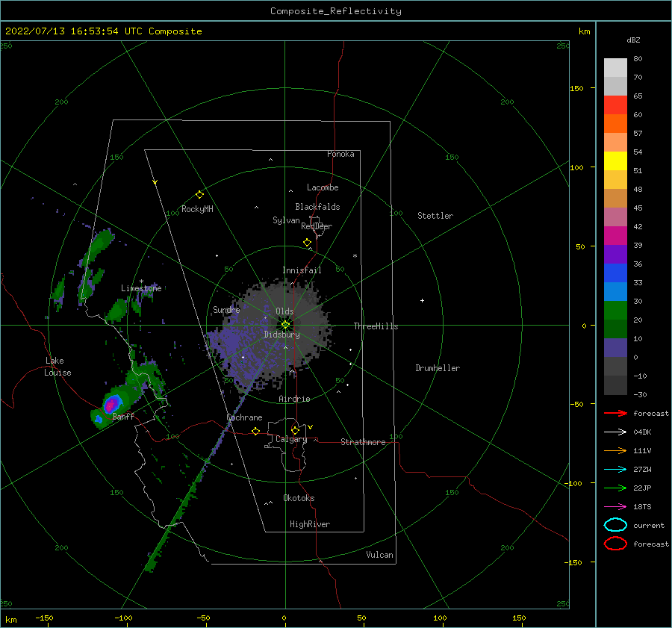The image size is (672, 628).
Task: Click the Didsbury label
Action: click(282, 335)
